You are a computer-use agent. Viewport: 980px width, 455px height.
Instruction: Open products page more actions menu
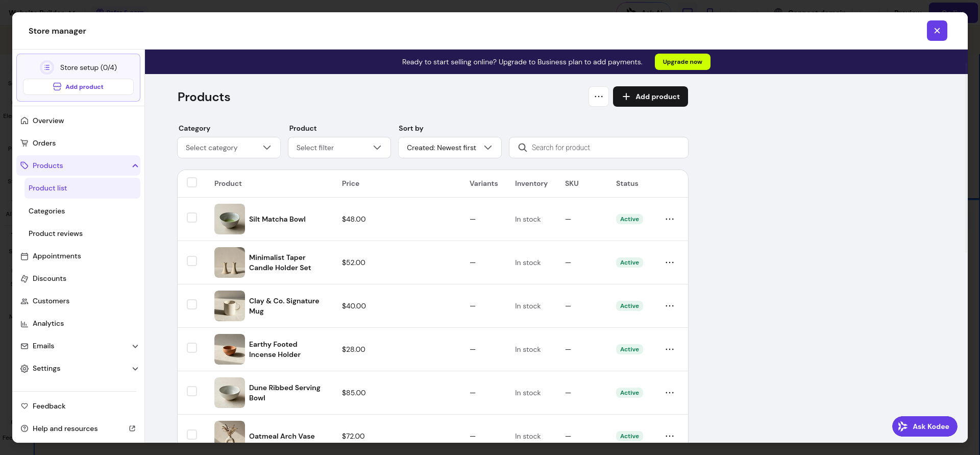[599, 97]
